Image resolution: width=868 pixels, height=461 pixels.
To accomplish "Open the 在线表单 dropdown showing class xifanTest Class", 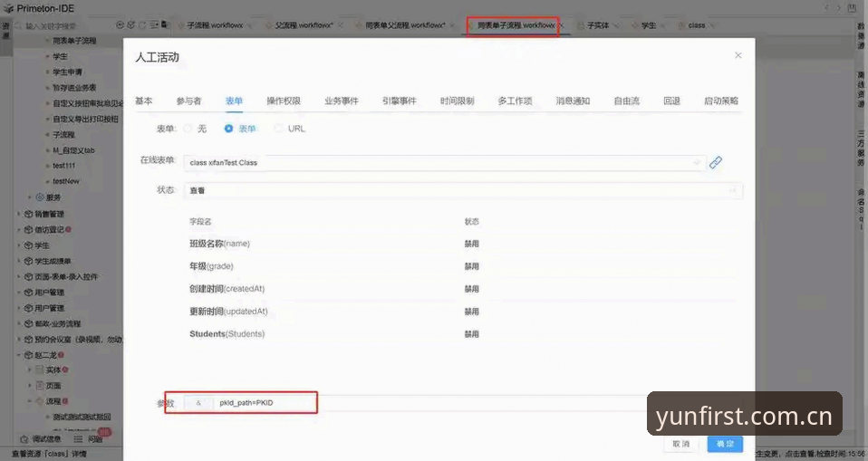I will (x=445, y=163).
